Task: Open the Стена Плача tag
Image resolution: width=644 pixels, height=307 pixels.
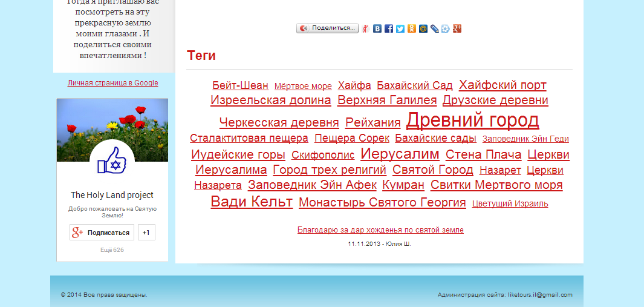Action: pyautogui.click(x=483, y=155)
